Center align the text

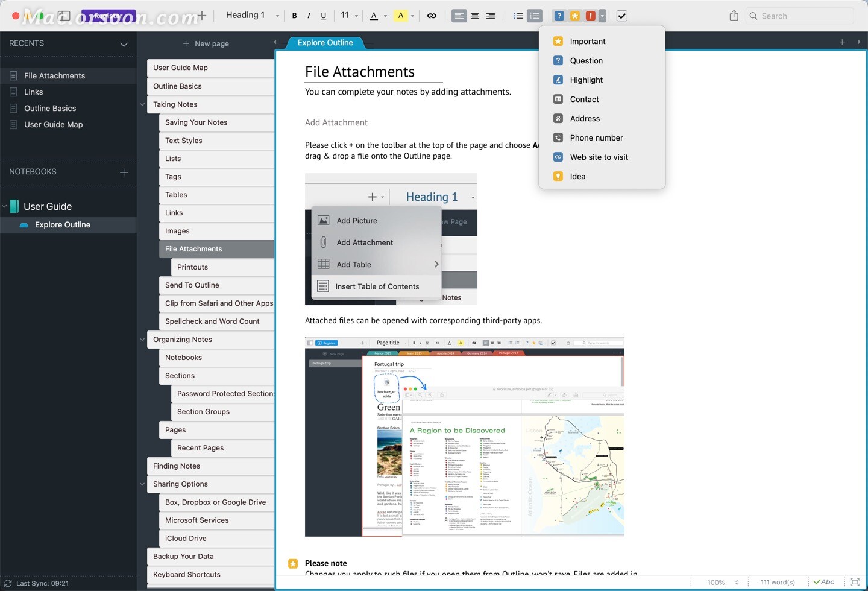475,16
